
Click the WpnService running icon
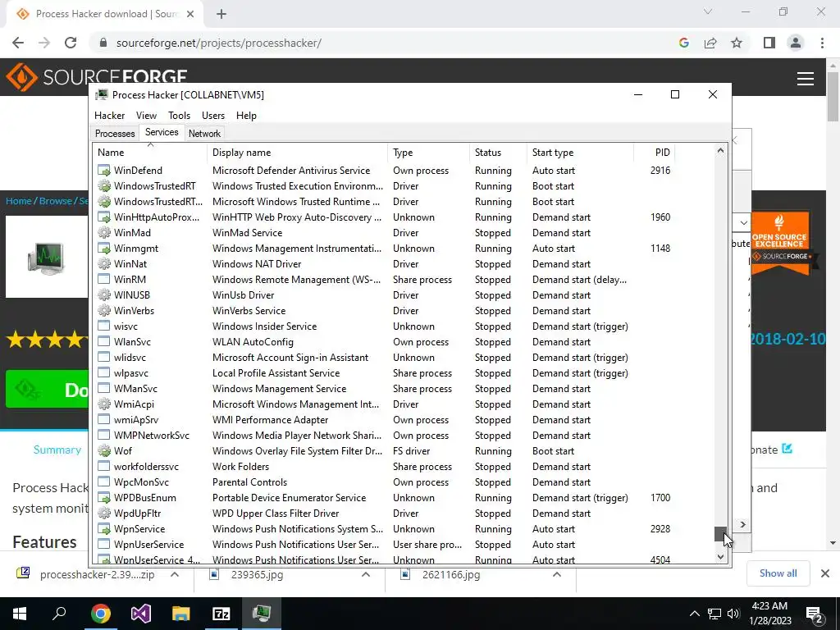[104, 529]
